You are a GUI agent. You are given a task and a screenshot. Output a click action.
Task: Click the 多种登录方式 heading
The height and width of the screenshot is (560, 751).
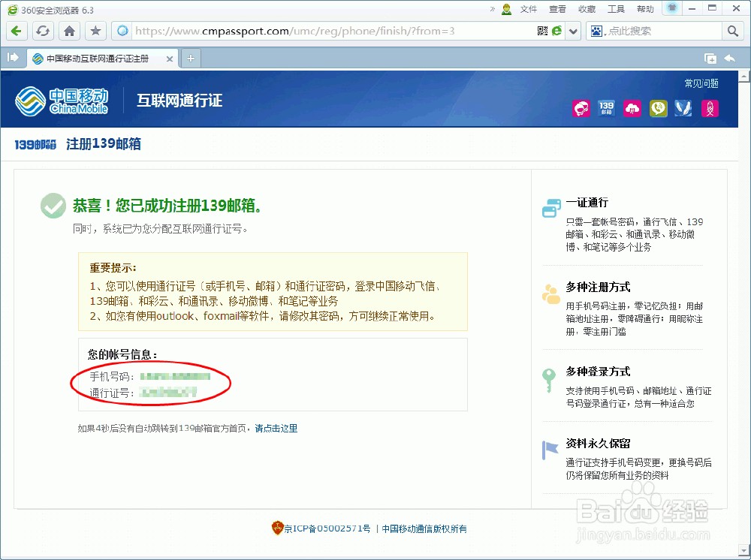tap(599, 372)
